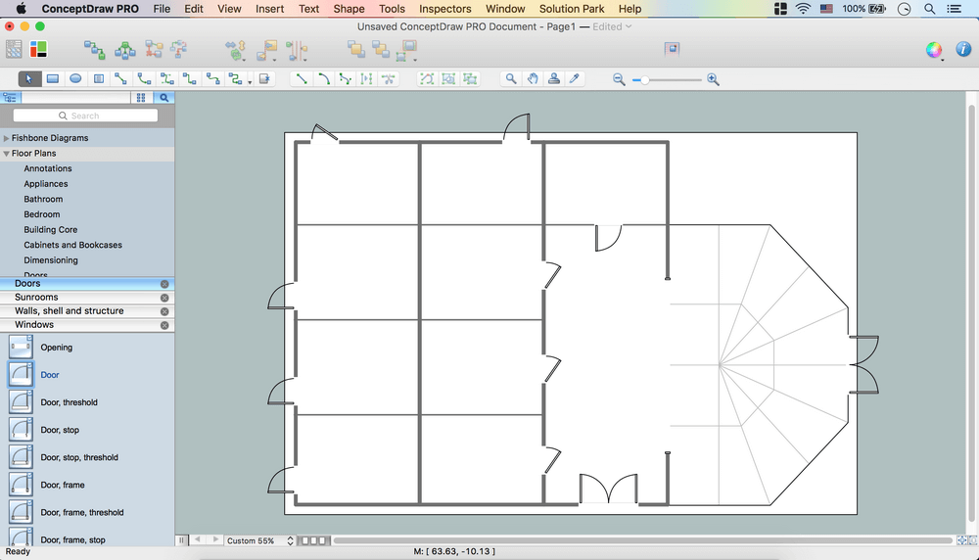The width and height of the screenshot is (979, 560).
Task: Select the rectangle drawing tool
Action: [x=53, y=79]
